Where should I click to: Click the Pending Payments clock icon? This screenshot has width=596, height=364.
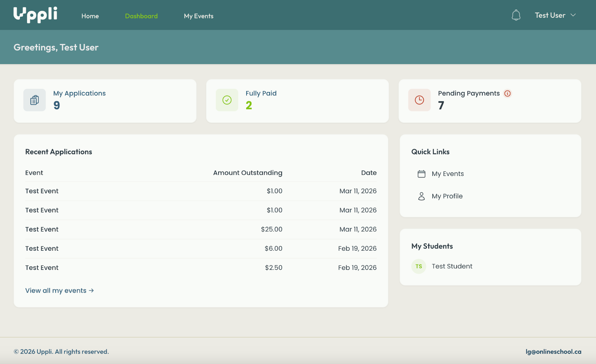pyautogui.click(x=419, y=100)
